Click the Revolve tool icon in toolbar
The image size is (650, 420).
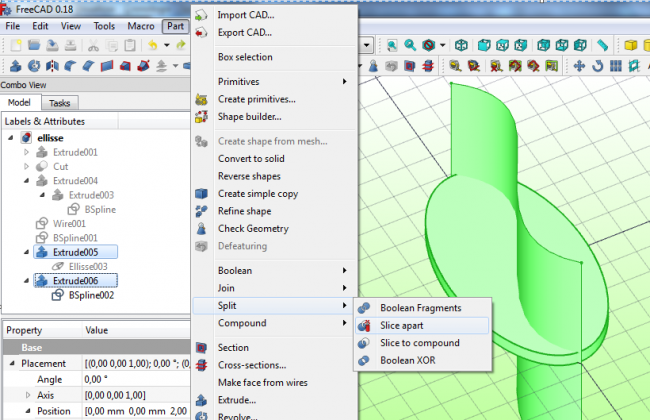click(x=33, y=66)
